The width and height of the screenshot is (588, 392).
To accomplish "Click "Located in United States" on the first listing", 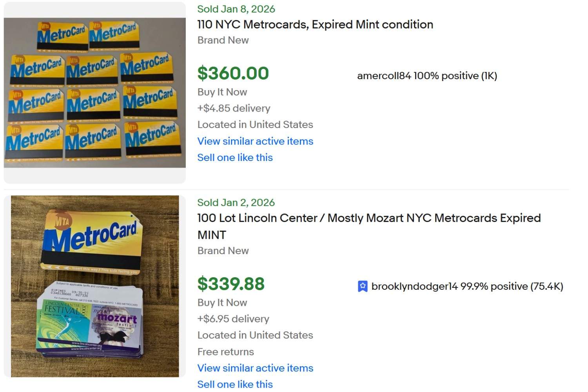I will click(x=255, y=125).
